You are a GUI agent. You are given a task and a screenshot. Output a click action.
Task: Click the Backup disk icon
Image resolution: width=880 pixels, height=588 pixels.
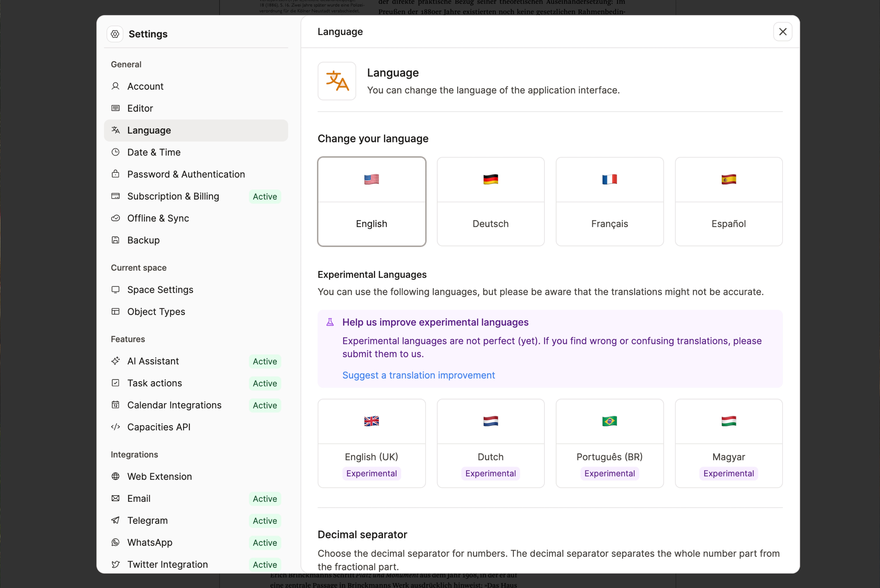(x=115, y=240)
